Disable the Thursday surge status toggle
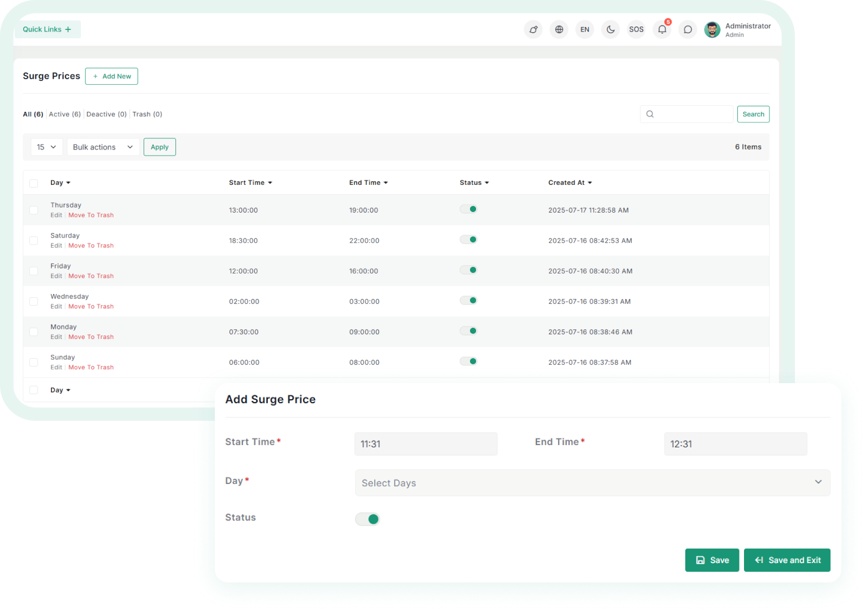The height and width of the screenshot is (614, 868). (468, 209)
